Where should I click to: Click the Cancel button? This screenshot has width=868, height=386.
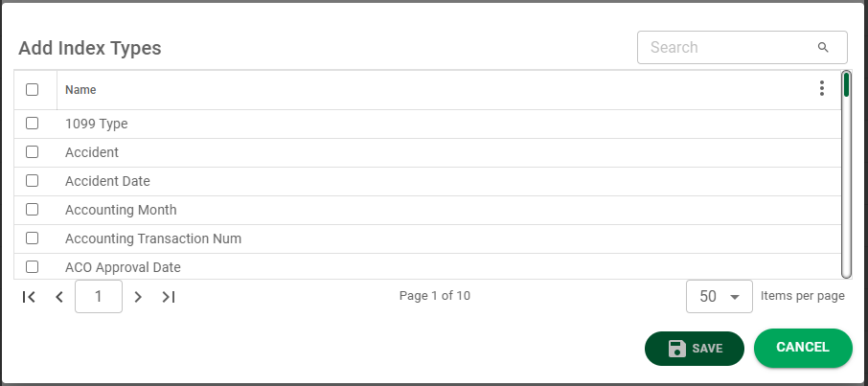[x=803, y=348]
